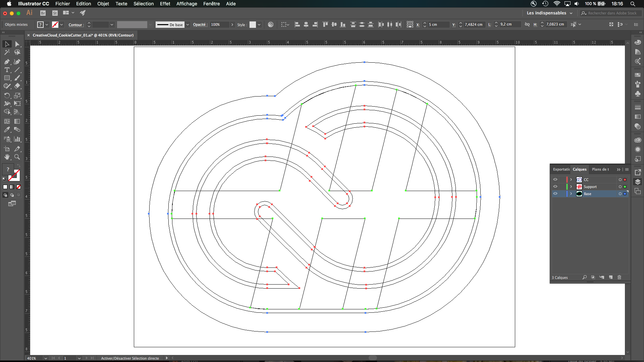
Task: Click the Contour link label
Action: pos(76,25)
